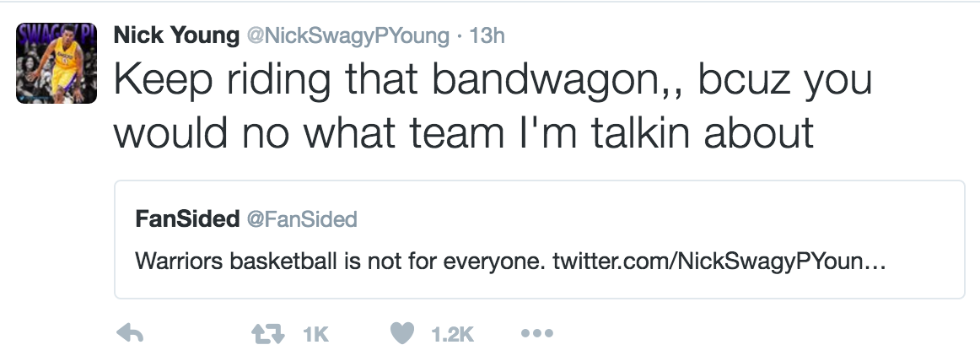View the 1K retweet count
This screenshot has height=361, width=980.
[315, 336]
